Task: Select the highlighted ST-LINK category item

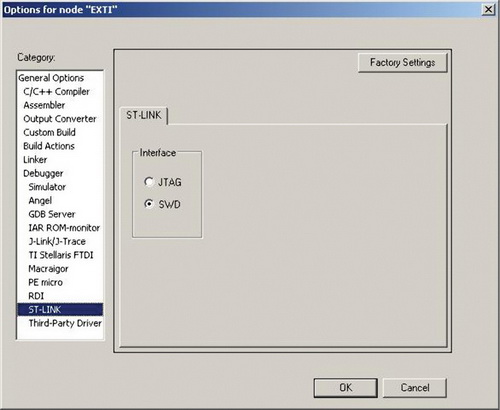Action: pos(60,310)
